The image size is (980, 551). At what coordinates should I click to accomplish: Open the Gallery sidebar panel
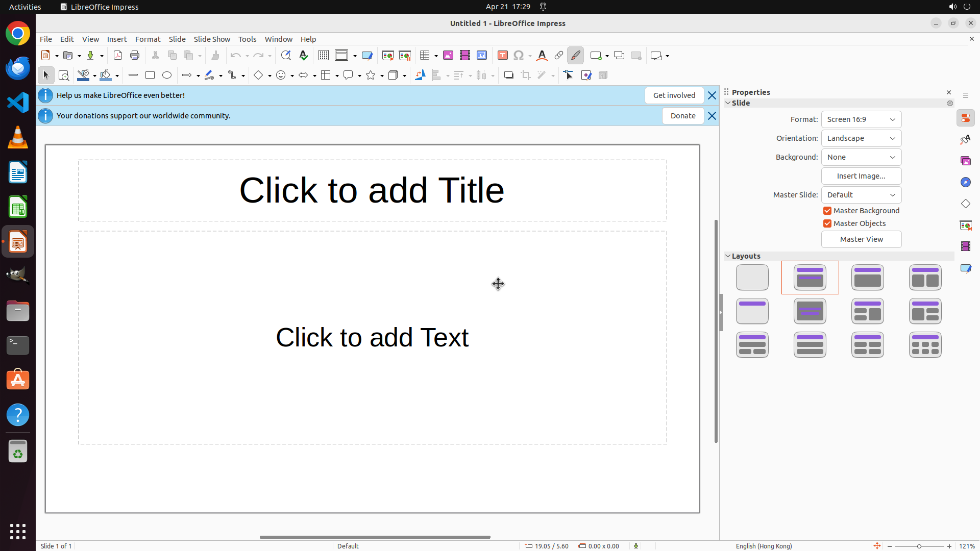[x=966, y=161]
